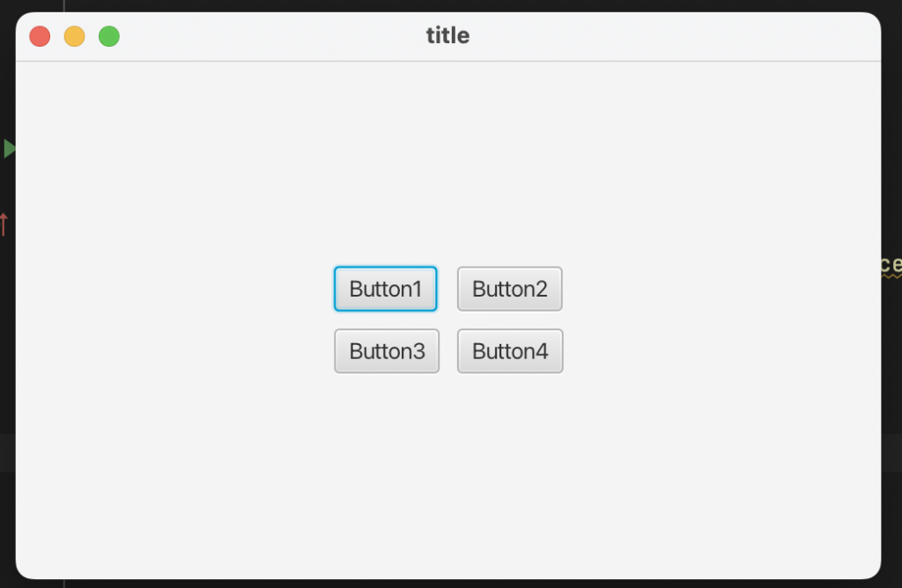The height and width of the screenshot is (588, 902).
Task: Click the empty content area below the buttons
Action: (447, 475)
